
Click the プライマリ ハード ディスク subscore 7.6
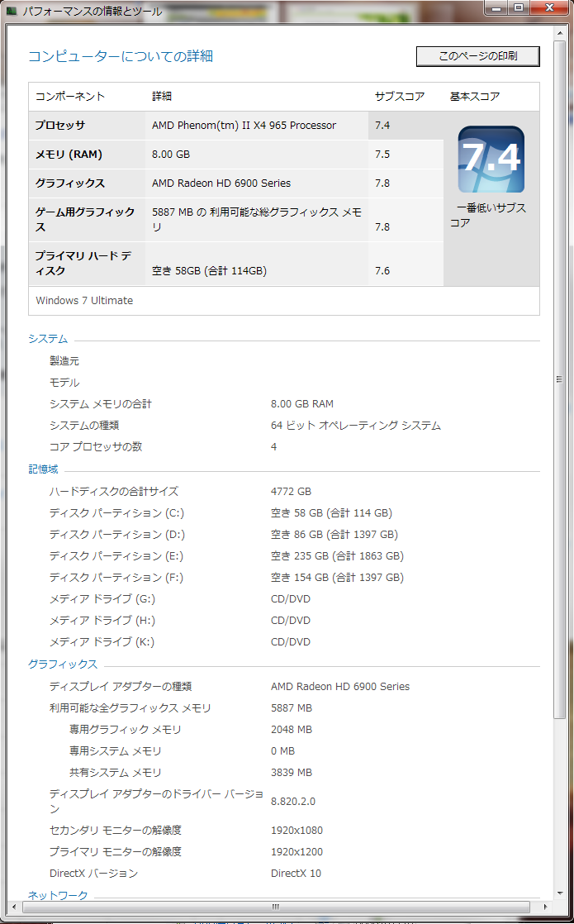pos(382,271)
